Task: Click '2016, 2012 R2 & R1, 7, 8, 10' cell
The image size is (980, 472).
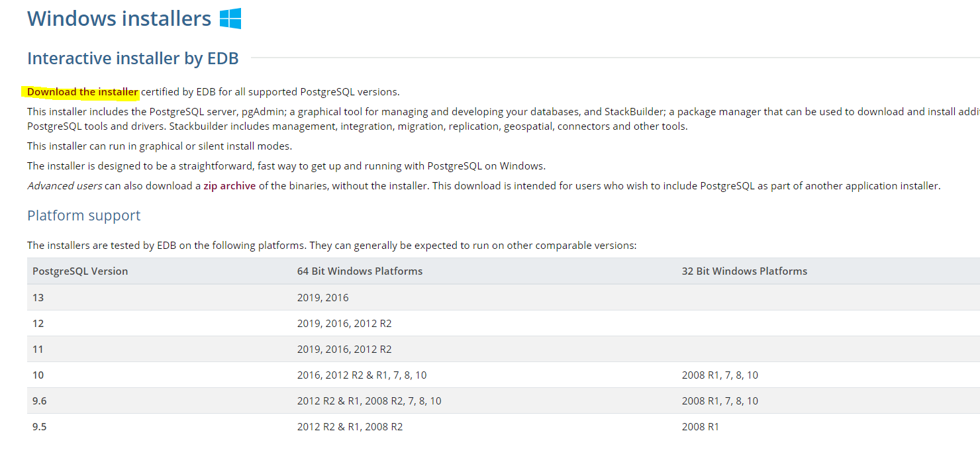Action: pos(362,375)
